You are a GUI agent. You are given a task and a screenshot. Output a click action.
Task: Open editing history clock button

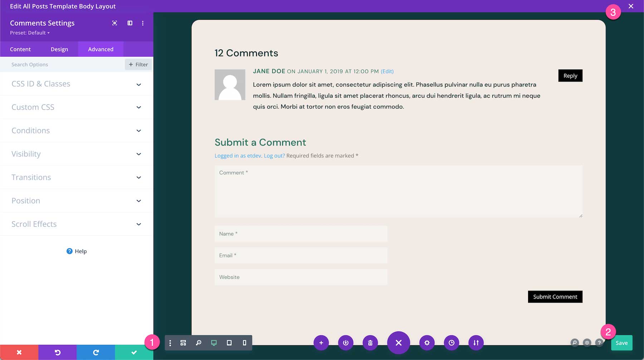pyautogui.click(x=452, y=343)
